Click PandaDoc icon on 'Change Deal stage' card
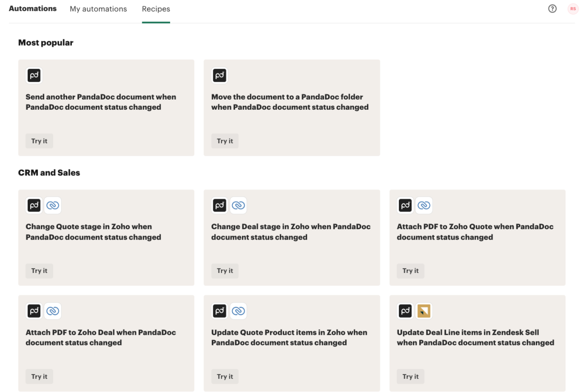Image resolution: width=583 pixels, height=392 pixels. (x=220, y=205)
